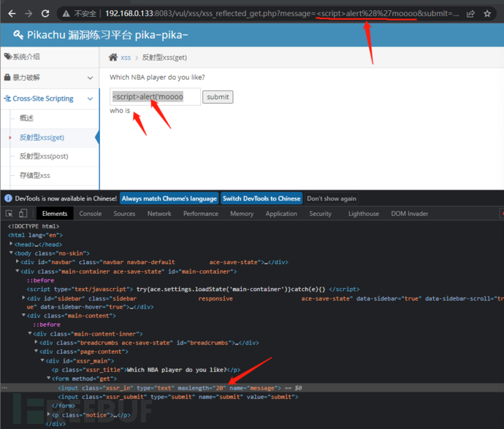This screenshot has width=504, height=429.
Task: Collapse the main-container div node
Action: click(18, 271)
